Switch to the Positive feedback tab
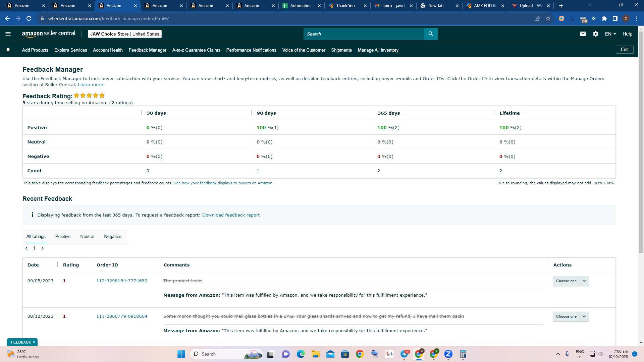This screenshot has width=644, height=362. click(x=63, y=236)
